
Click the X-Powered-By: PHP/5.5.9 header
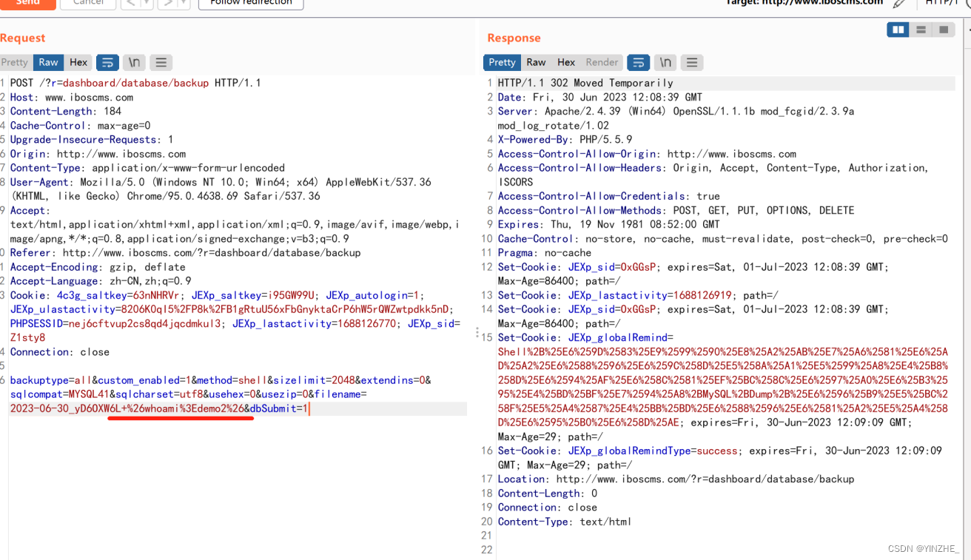[x=565, y=139]
